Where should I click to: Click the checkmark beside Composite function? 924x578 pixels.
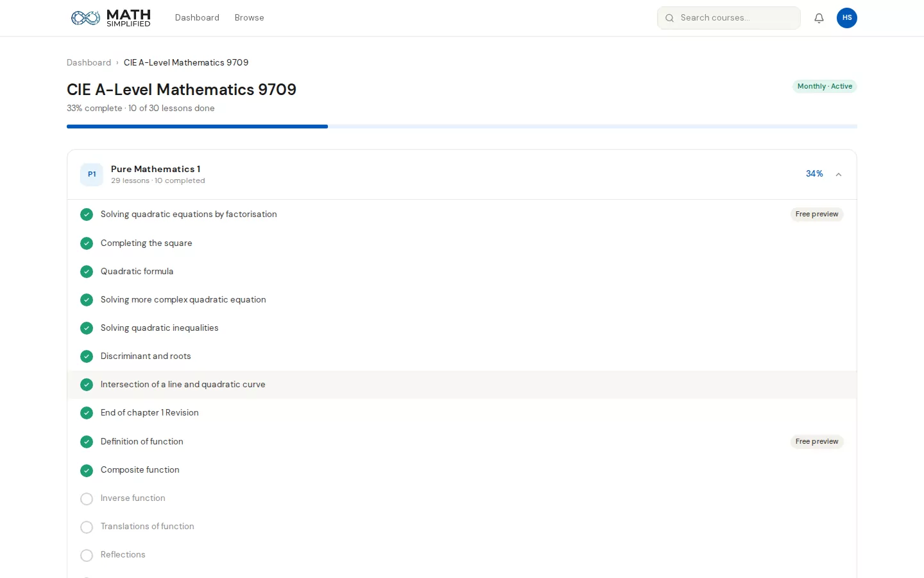(x=87, y=471)
